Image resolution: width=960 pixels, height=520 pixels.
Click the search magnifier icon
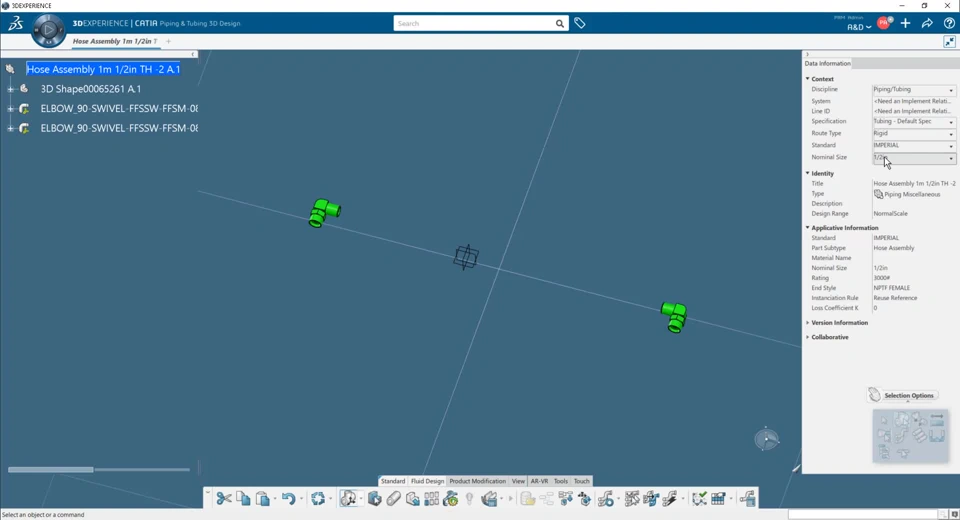click(560, 24)
